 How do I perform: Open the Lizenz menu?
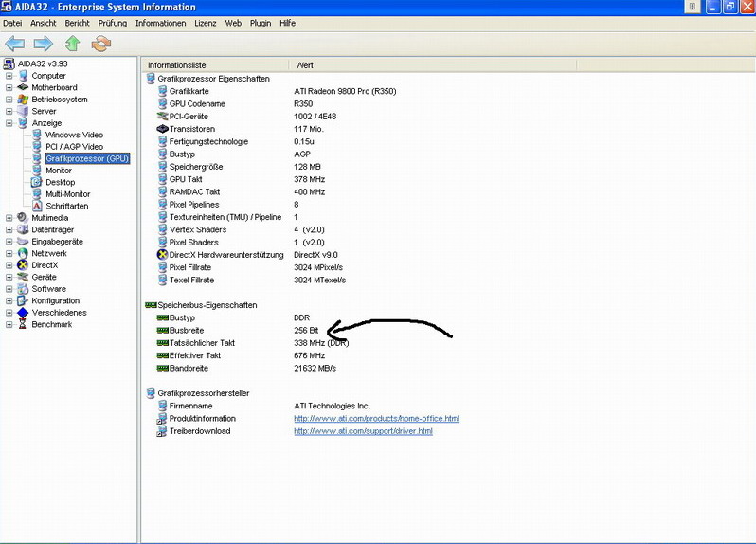206,23
